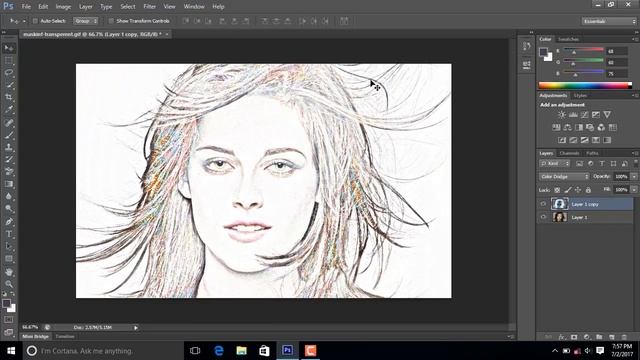Viewport: 640px width, 360px height.
Task: Select the Path Selection tool
Action: [x=9, y=247]
